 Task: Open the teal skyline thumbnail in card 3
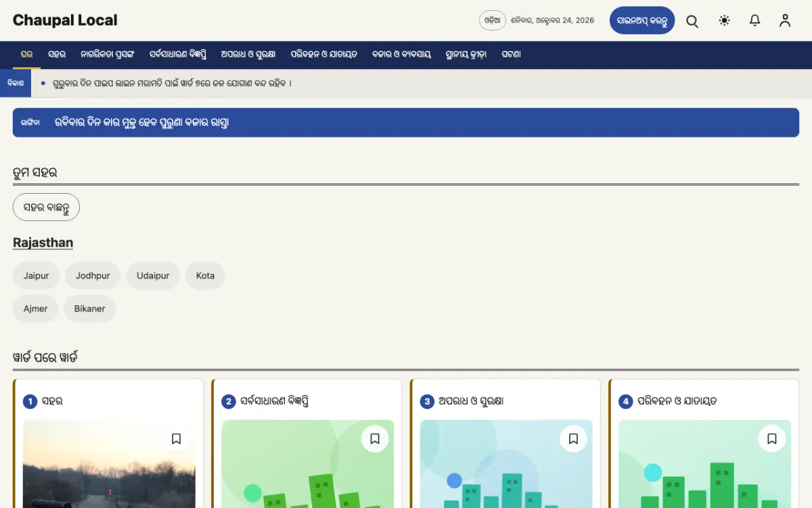[506, 464]
